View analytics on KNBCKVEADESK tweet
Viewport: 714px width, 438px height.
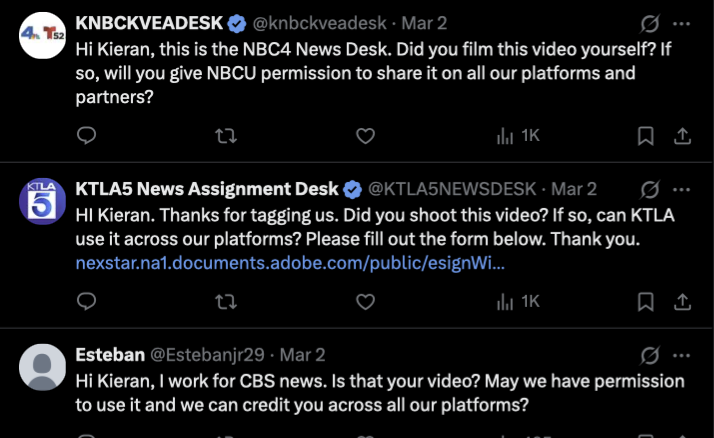pyautogui.click(x=518, y=136)
